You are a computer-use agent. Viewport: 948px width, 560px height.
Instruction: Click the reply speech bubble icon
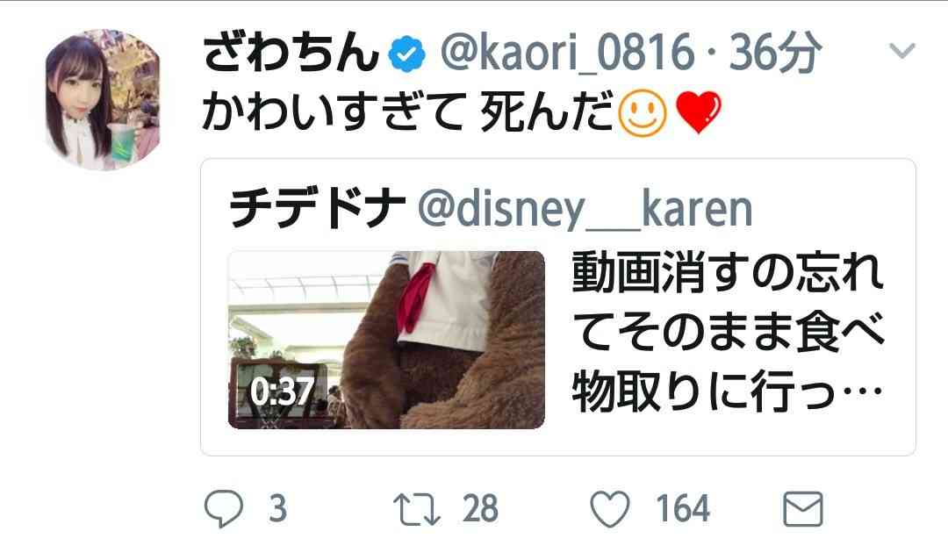coord(224,508)
